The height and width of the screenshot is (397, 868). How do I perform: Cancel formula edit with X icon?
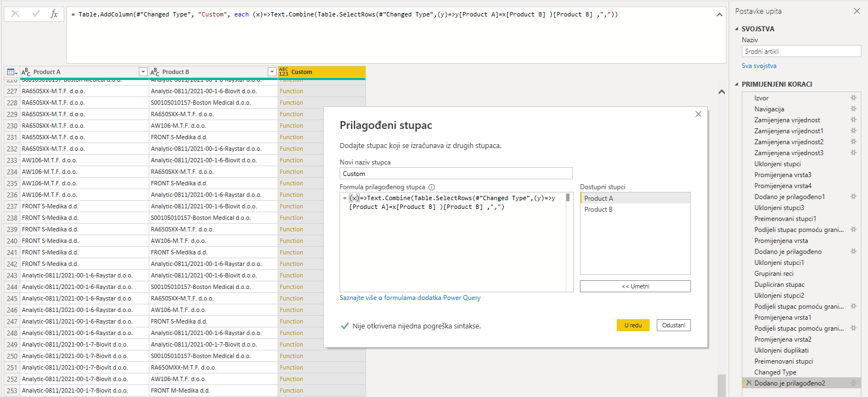(x=15, y=14)
